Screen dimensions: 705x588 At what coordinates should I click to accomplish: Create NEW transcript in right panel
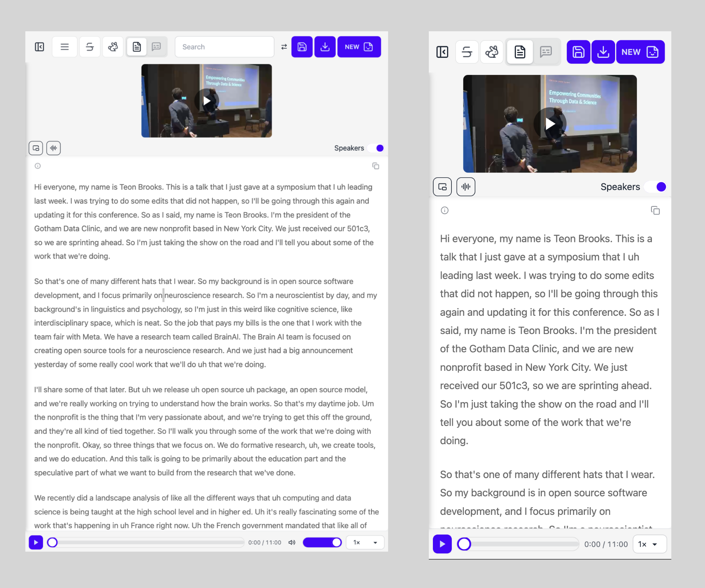[640, 52]
